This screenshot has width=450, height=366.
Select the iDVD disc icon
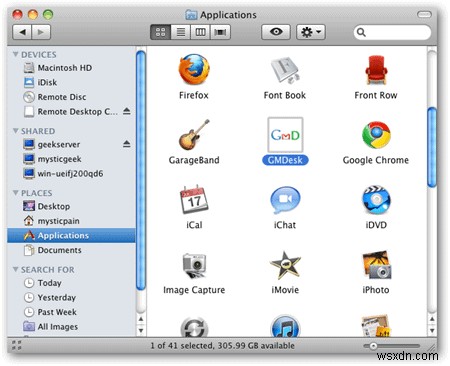pyautogui.click(x=376, y=199)
